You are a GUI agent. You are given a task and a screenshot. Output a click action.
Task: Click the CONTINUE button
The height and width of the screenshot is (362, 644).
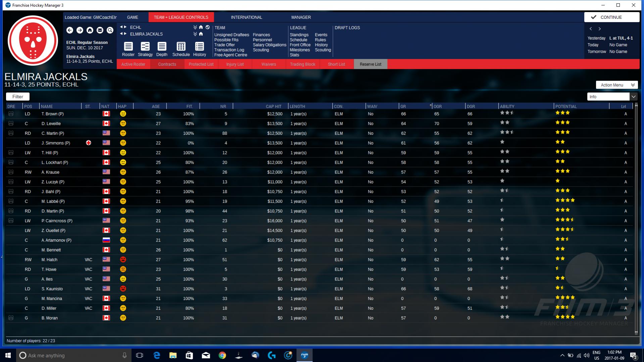(x=611, y=17)
